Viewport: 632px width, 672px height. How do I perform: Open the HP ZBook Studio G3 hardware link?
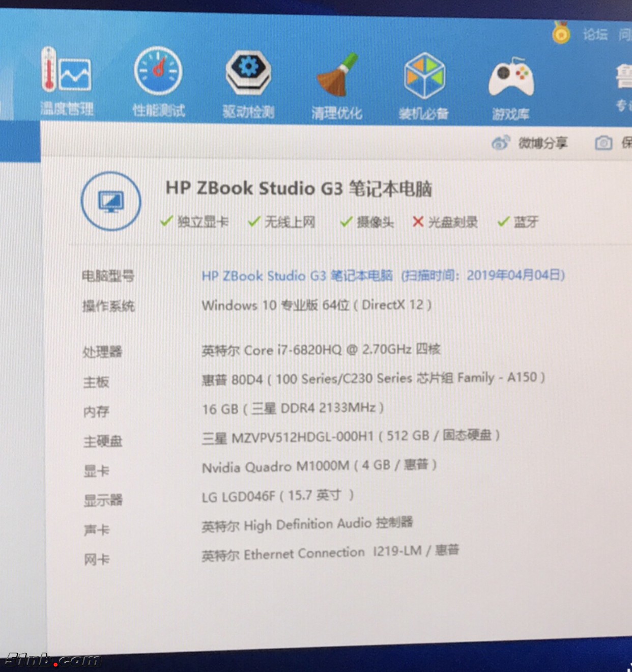click(298, 276)
